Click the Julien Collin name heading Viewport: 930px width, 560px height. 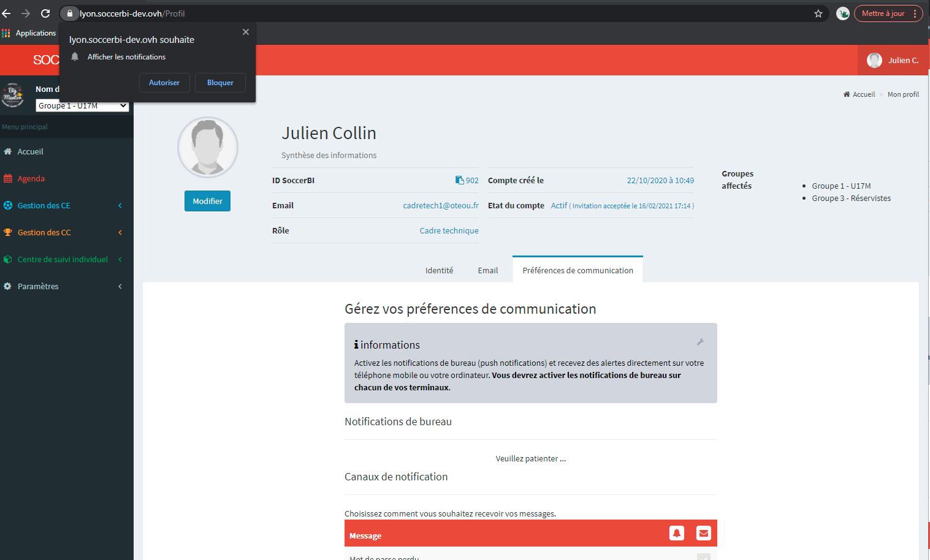pos(329,133)
